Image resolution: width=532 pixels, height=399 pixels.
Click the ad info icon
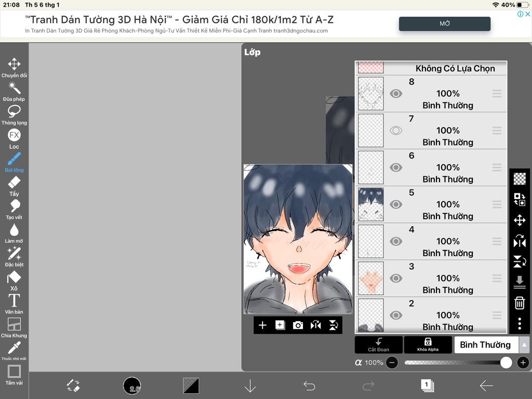tap(520, 14)
